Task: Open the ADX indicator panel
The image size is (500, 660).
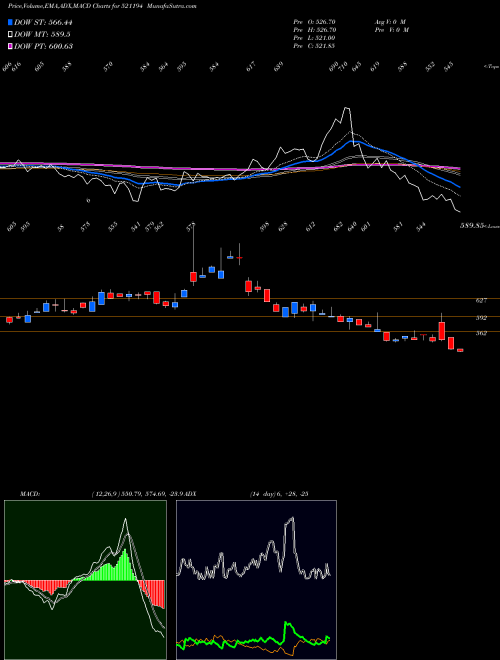Action: click(256, 580)
